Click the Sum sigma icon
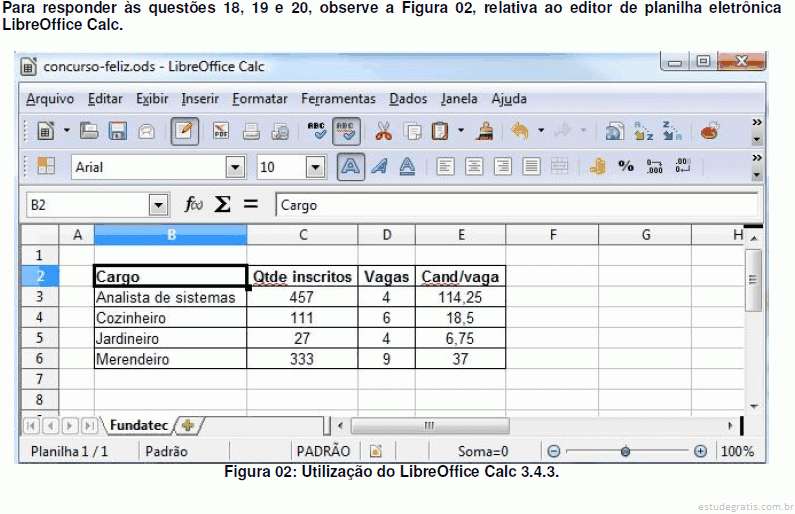This screenshot has width=795, height=514. tap(222, 205)
